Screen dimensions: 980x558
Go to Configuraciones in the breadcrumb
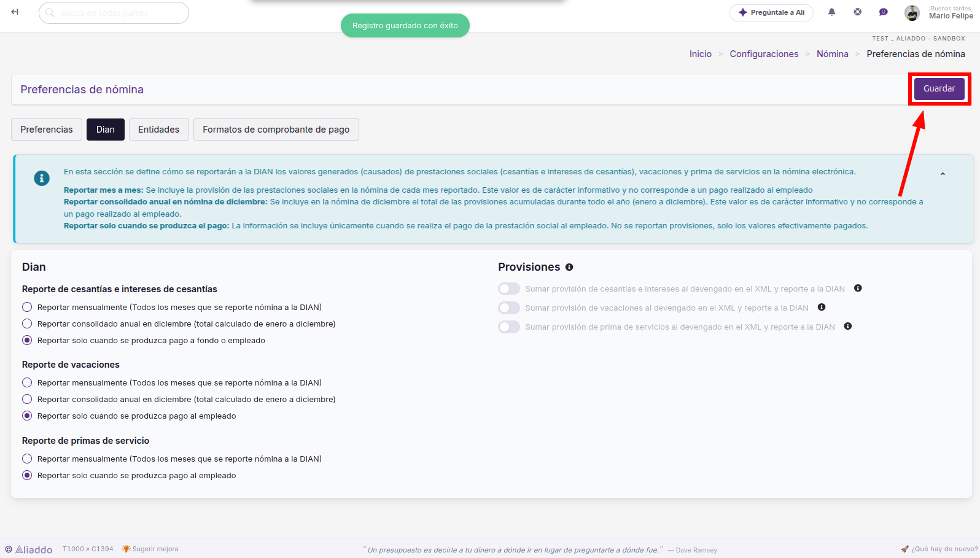click(764, 54)
